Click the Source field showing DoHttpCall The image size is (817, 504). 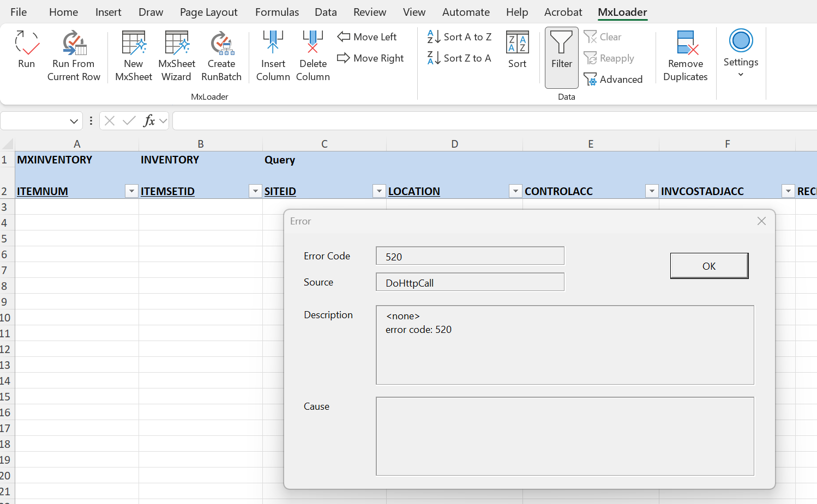coord(470,282)
